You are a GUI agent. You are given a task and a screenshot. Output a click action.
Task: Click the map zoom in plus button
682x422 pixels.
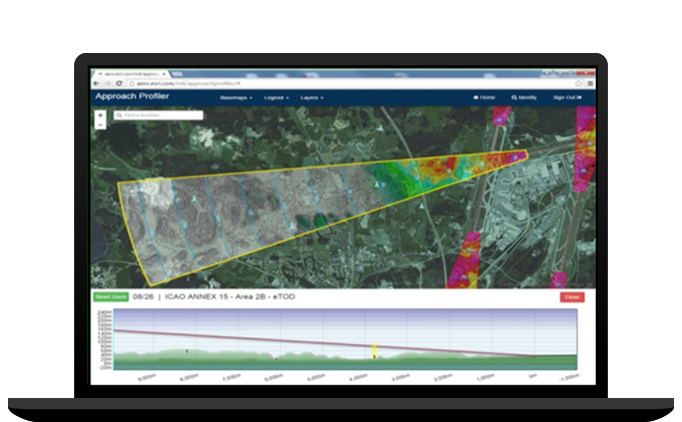coord(100,116)
